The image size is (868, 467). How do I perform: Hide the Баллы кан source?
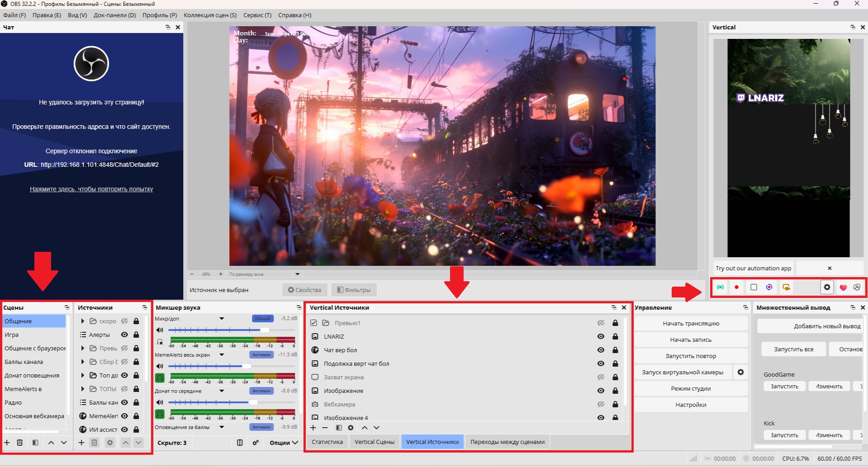coord(124,402)
